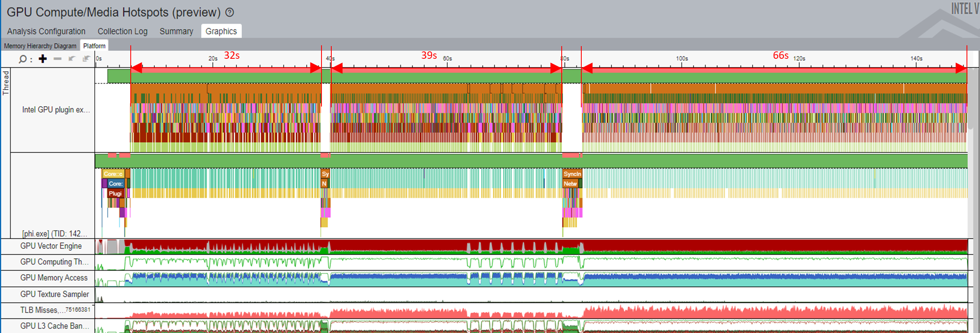Zoom in with the plus icon
This screenshot has width=980, height=333.
[42, 59]
